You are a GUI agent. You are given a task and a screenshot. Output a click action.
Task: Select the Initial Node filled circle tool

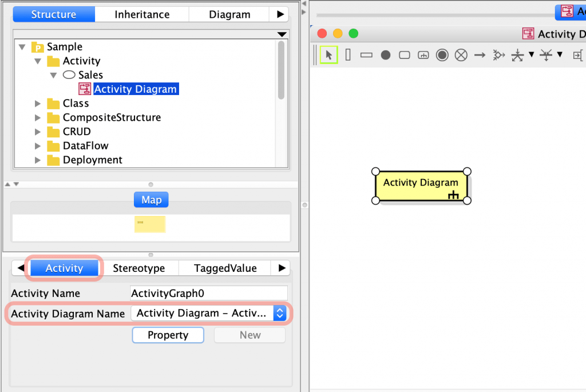click(x=385, y=56)
